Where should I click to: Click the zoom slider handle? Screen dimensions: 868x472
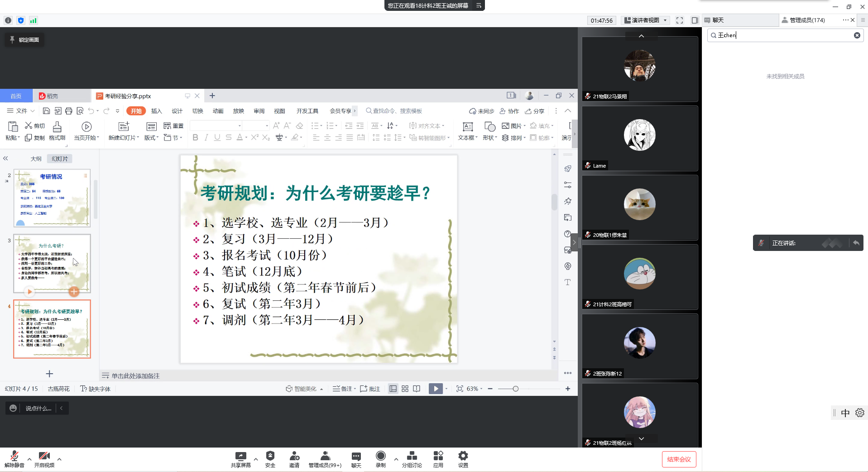click(515, 389)
